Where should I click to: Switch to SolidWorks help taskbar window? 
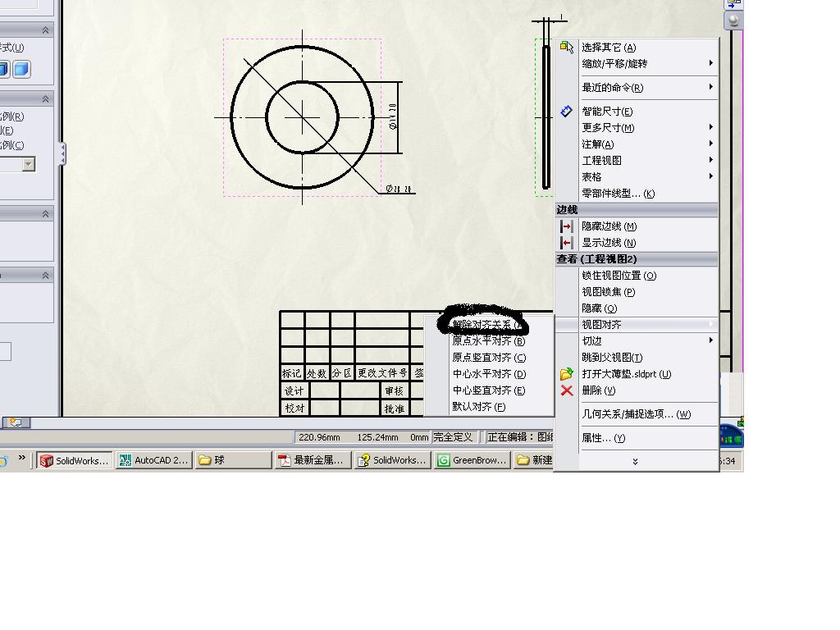point(392,460)
